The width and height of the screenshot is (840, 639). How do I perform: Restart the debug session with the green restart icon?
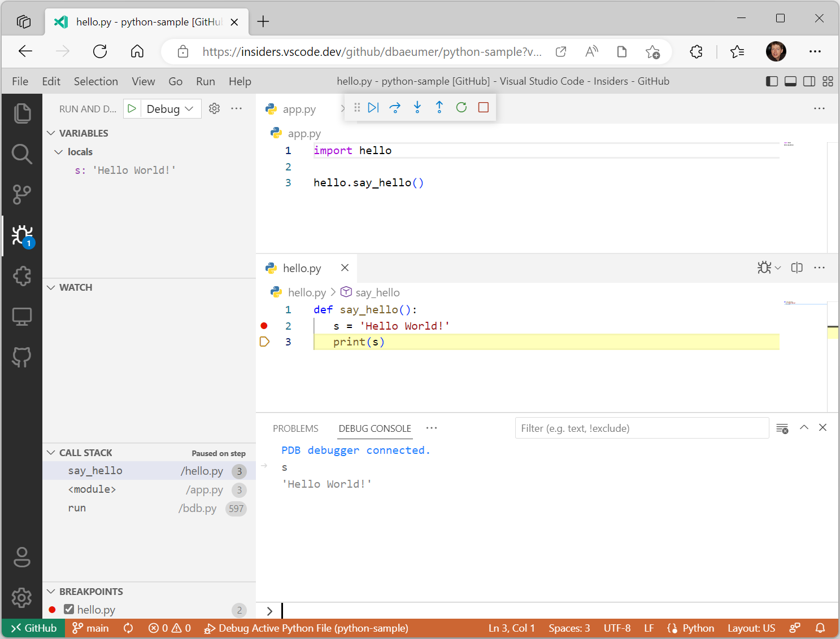tap(461, 107)
